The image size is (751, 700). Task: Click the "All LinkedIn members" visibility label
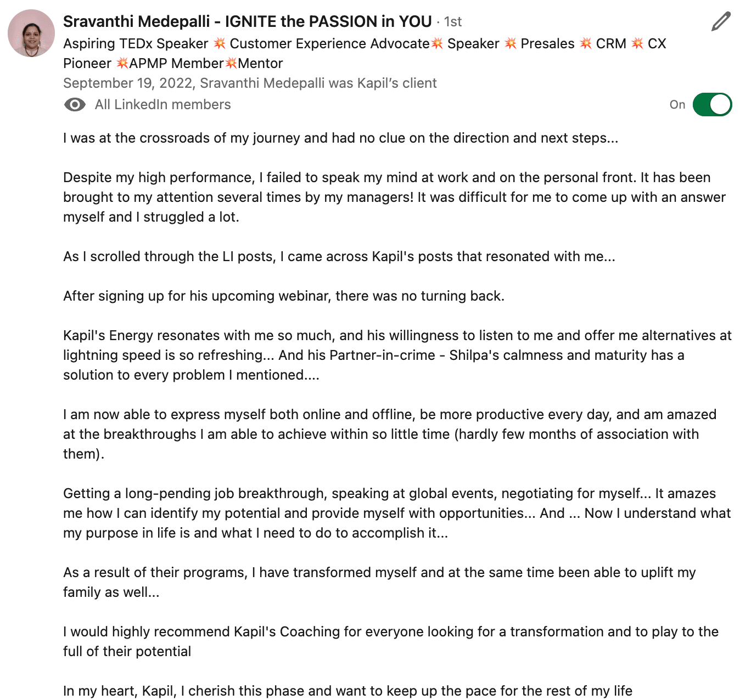point(162,105)
